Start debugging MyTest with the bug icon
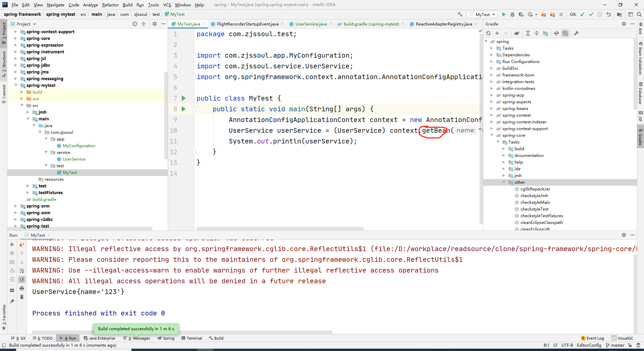The height and width of the screenshot is (351, 644). [512, 14]
